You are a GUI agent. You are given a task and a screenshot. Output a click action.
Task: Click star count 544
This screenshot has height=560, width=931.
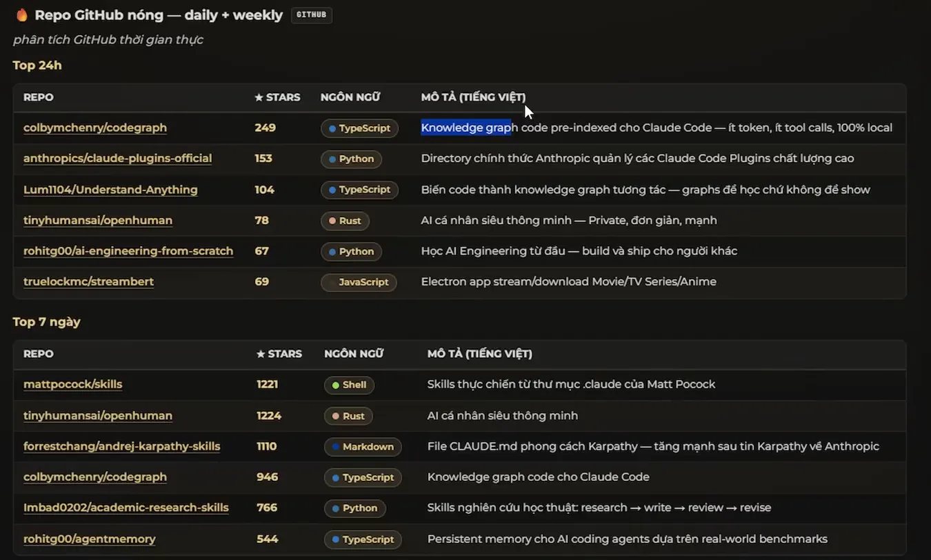coord(268,539)
